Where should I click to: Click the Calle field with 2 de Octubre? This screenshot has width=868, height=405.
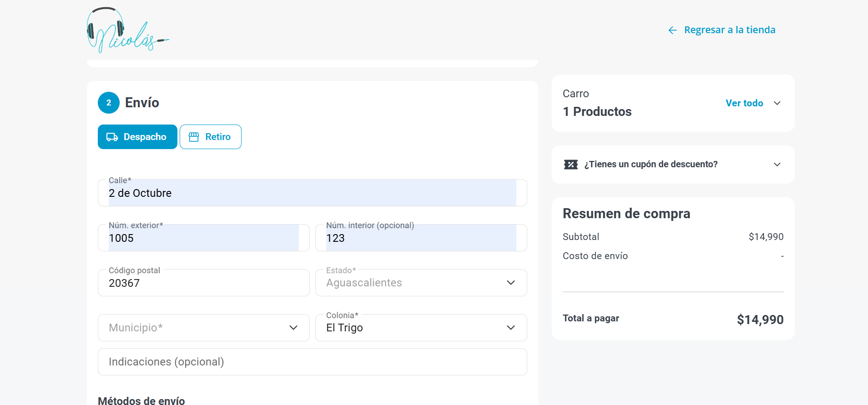(x=313, y=193)
